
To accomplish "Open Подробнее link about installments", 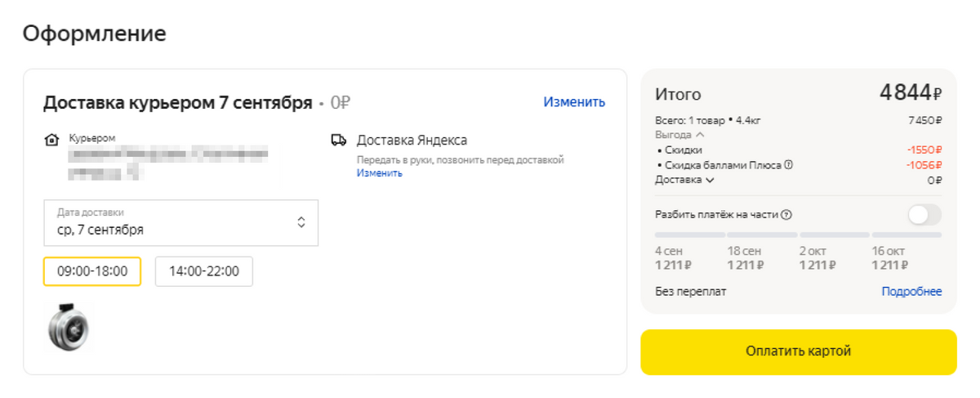I will (911, 292).
